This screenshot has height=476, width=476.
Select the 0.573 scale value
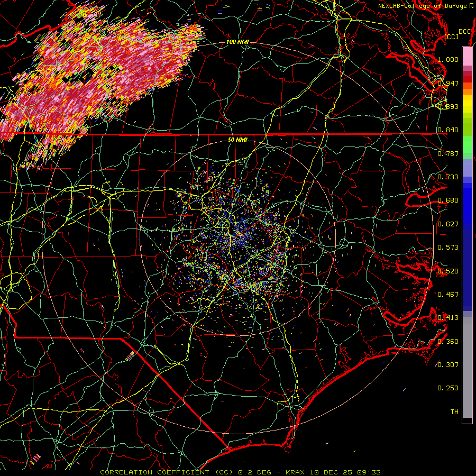448,248
